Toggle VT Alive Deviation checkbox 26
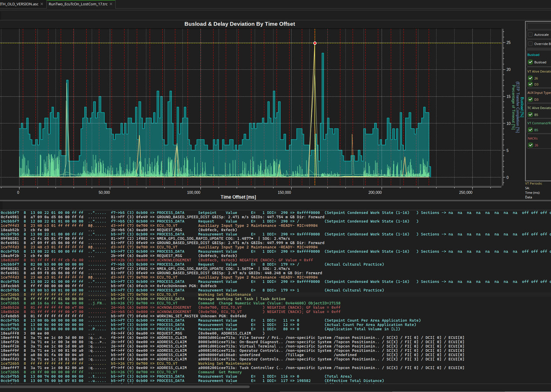The height and width of the screenshot is (392, 551). [530, 78]
